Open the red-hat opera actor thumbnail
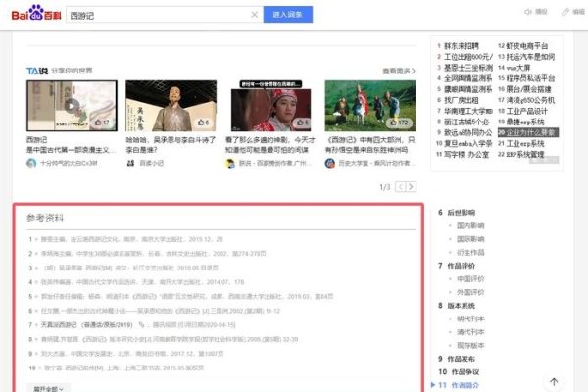 click(270, 106)
